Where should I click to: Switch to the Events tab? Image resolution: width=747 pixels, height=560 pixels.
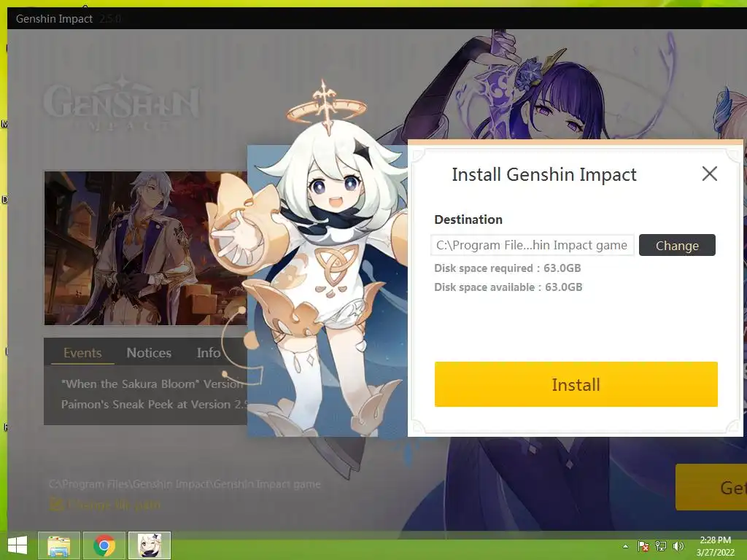coord(82,353)
